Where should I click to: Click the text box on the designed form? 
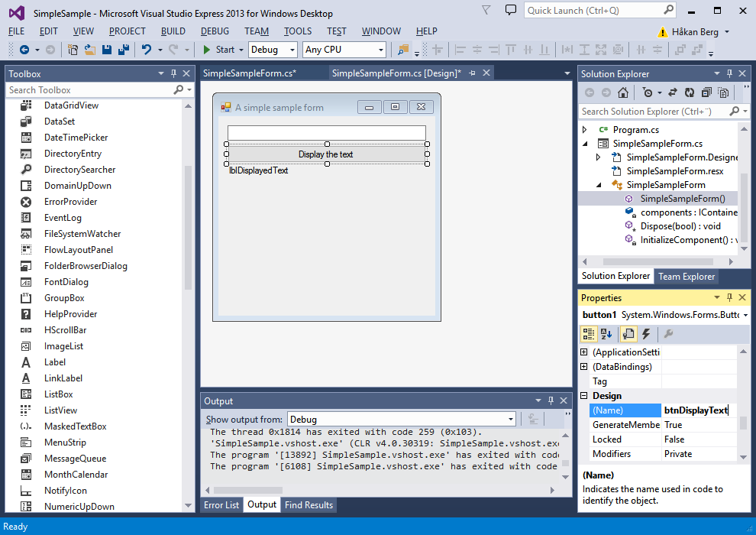[326, 133]
